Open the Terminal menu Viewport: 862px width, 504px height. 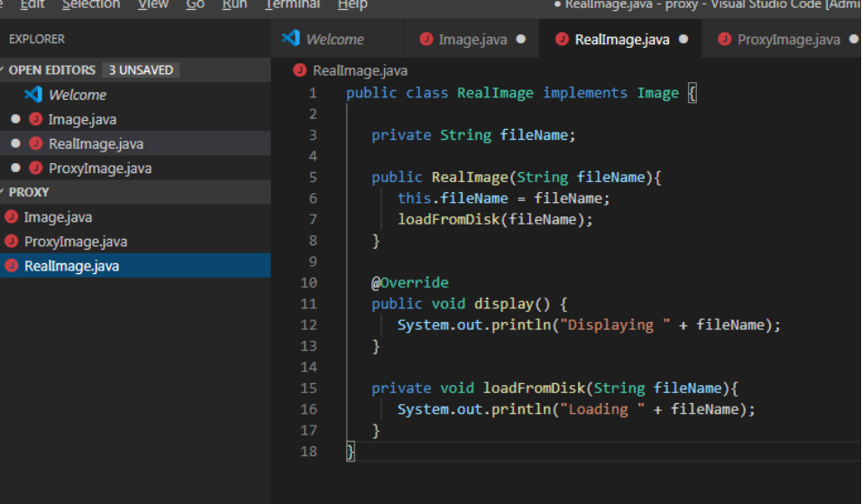[292, 5]
